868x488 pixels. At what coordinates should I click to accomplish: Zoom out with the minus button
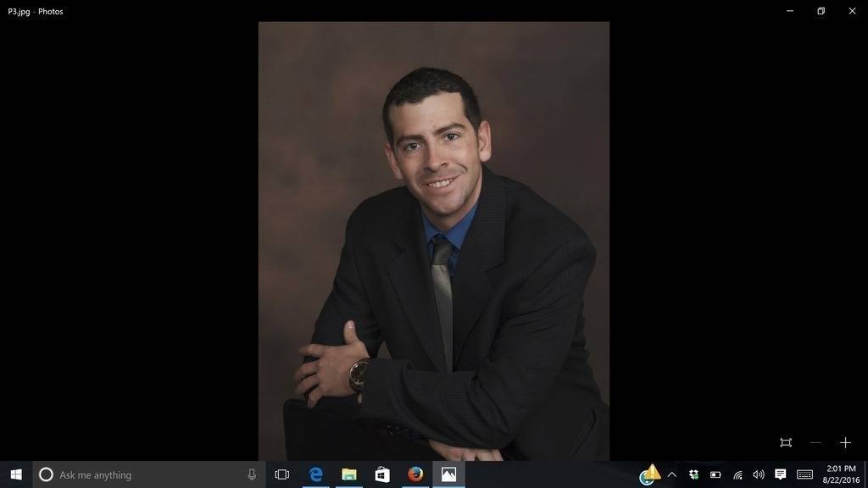[x=815, y=442]
